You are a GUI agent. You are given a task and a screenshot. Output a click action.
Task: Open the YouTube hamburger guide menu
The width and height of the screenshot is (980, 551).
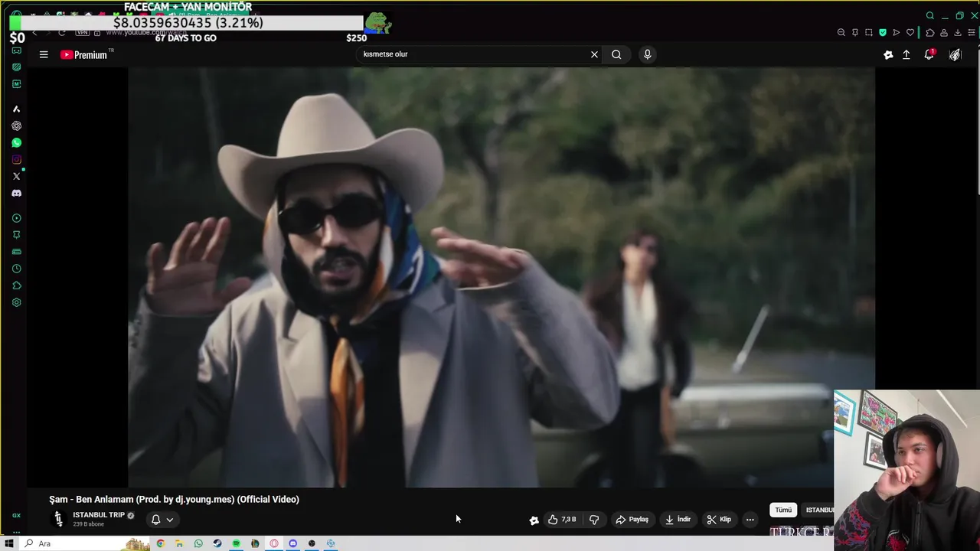coord(44,54)
